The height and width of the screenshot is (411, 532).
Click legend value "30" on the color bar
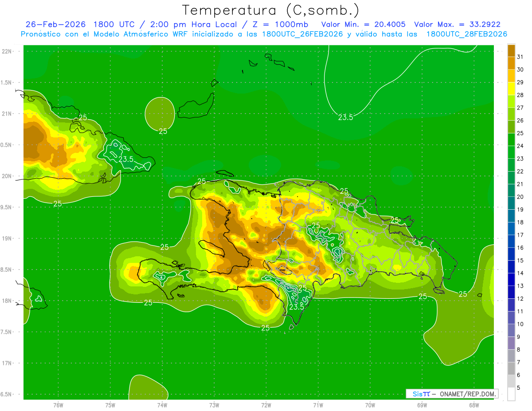coord(520,70)
